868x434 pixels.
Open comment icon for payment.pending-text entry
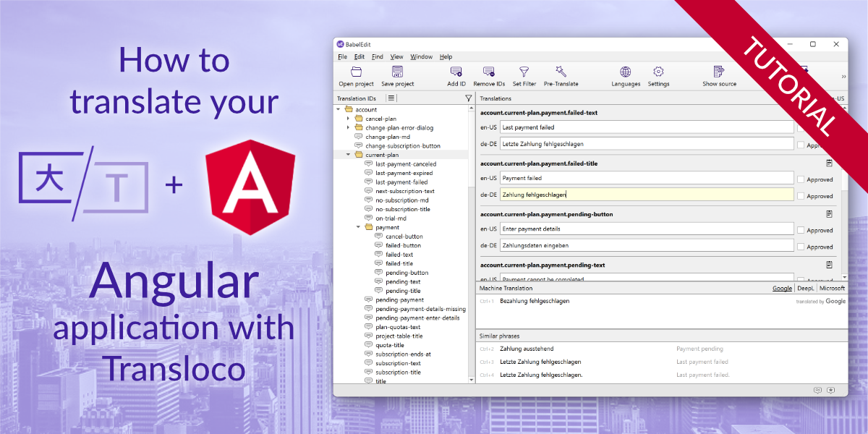829,265
